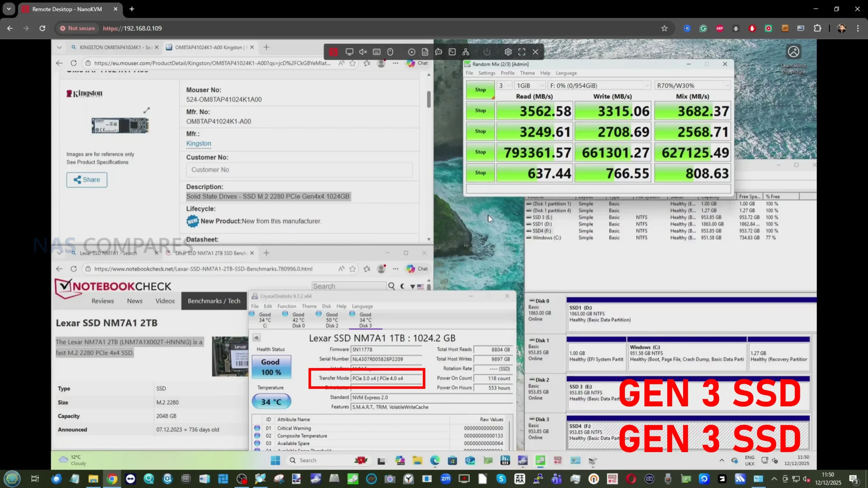The height and width of the screenshot is (488, 868).
Task: Open the drive F: selection dropdown
Action: pyautogui.click(x=599, y=86)
